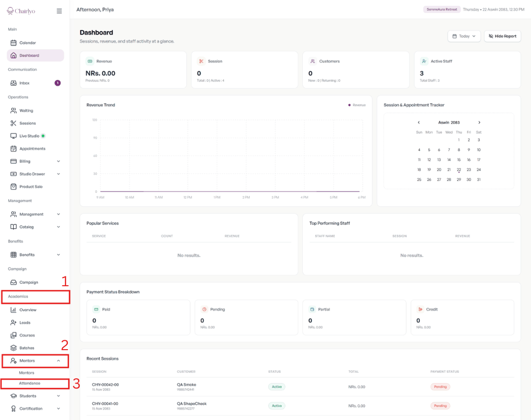Select day 22 in the Aswin calendar
The image size is (531, 420).
click(459, 170)
